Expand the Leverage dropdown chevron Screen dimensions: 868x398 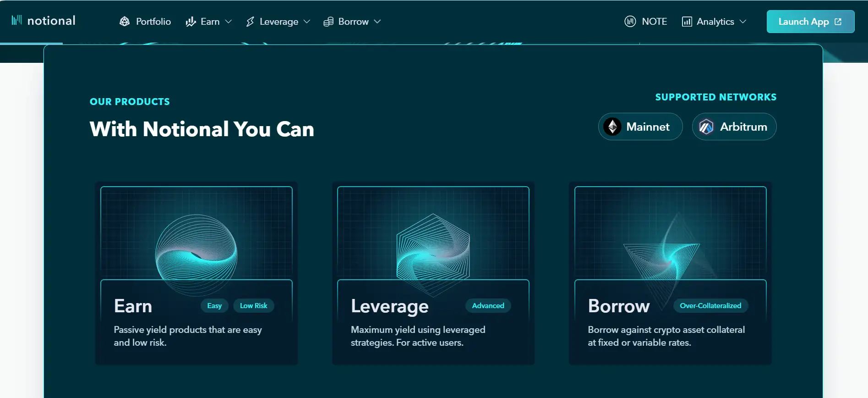click(x=307, y=22)
